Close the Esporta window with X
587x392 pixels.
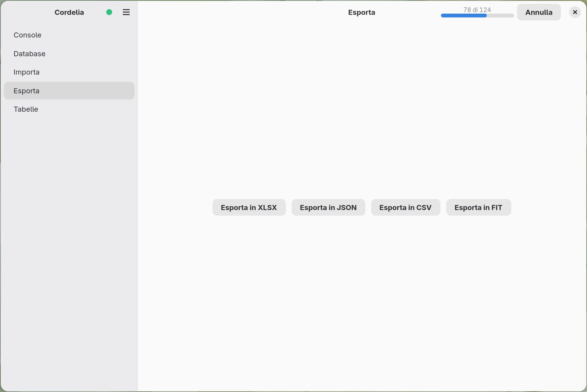[x=575, y=12]
